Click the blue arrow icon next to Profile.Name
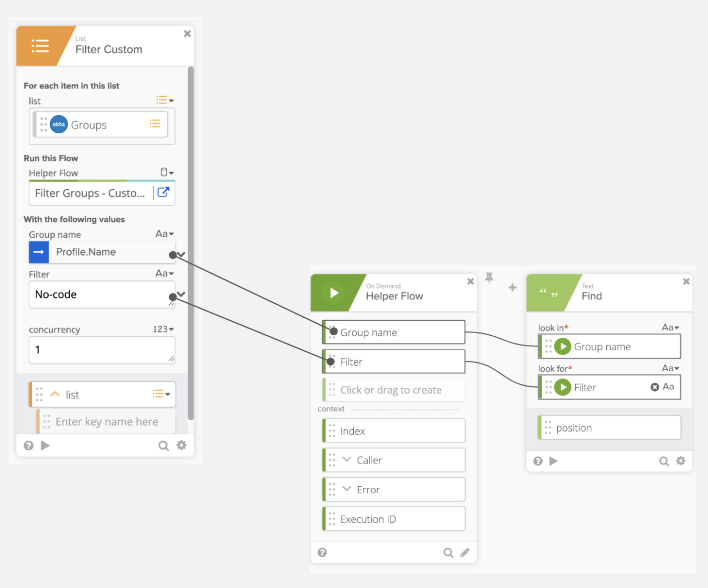 [x=39, y=252]
